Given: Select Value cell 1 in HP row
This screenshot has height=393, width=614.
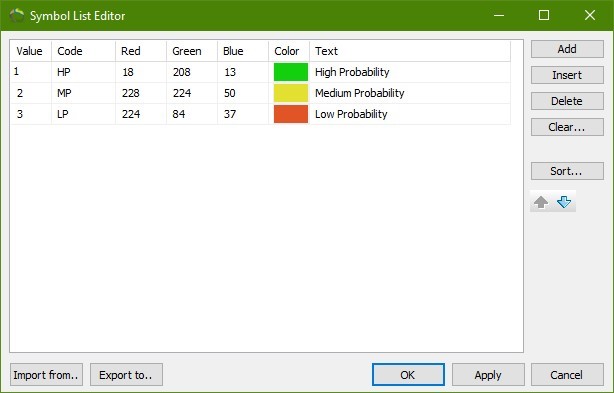Looking at the screenshot, I should click(31, 72).
